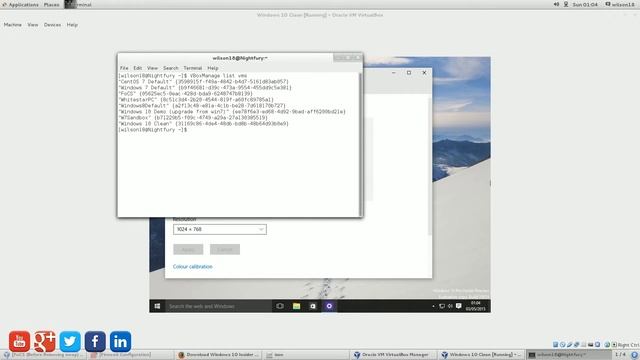
Task: Open Task View on Windows taskbar
Action: (280, 306)
